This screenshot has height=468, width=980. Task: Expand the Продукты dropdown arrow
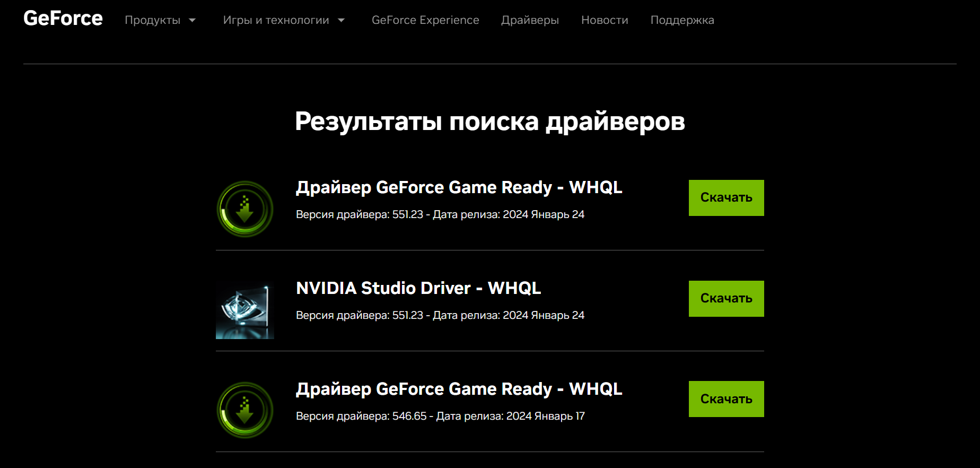192,20
